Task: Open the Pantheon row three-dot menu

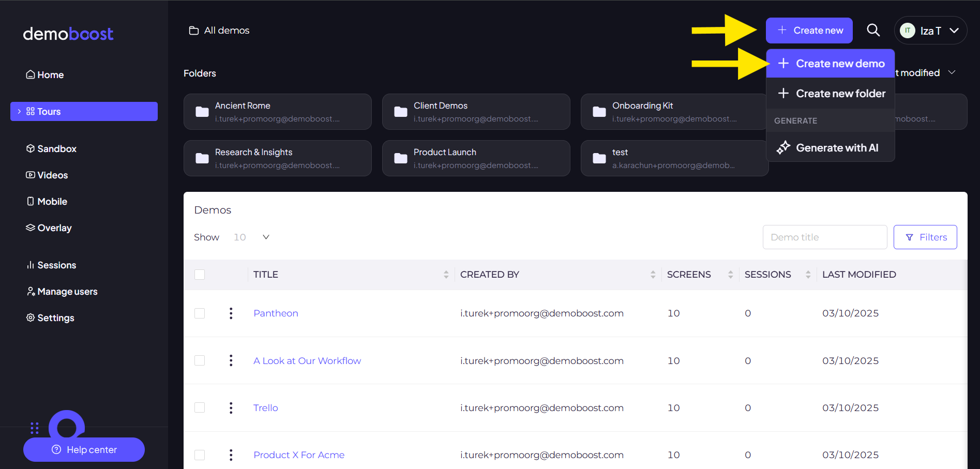Action: point(231,313)
